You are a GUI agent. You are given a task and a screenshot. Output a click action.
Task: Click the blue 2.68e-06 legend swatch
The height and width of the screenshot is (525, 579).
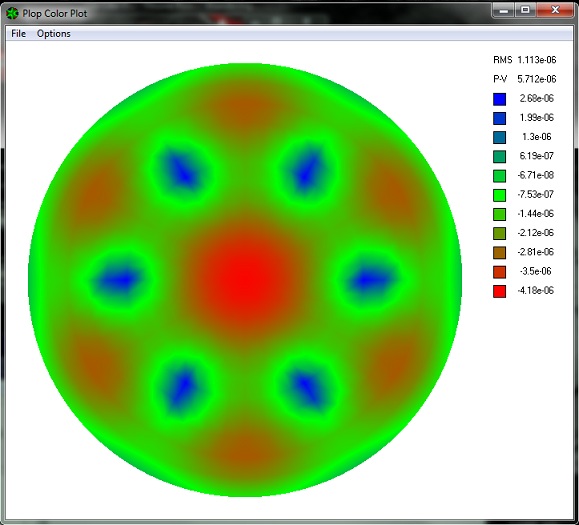[x=499, y=99]
